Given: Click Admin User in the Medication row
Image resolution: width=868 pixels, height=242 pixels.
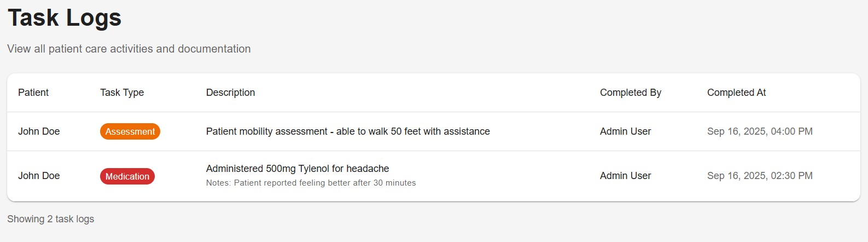Looking at the screenshot, I should (x=625, y=176).
